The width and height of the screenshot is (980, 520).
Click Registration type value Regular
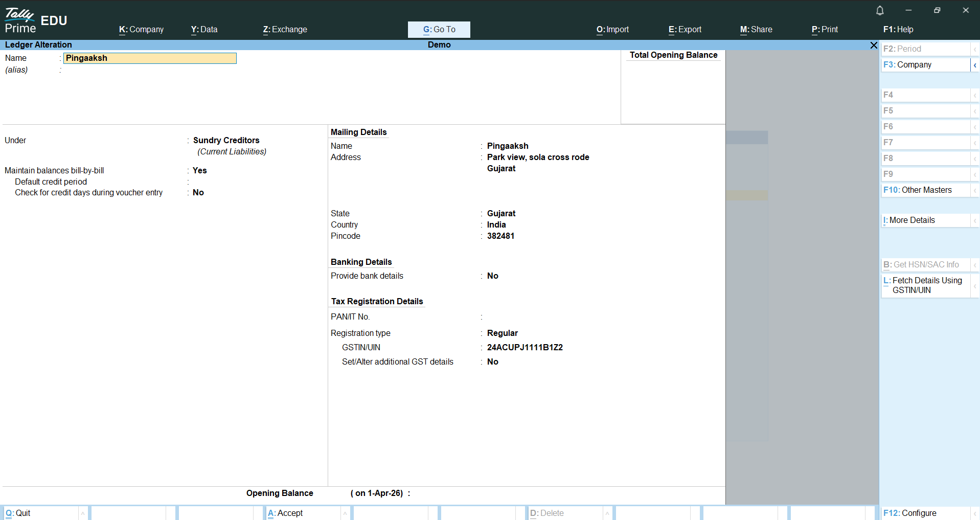point(502,333)
